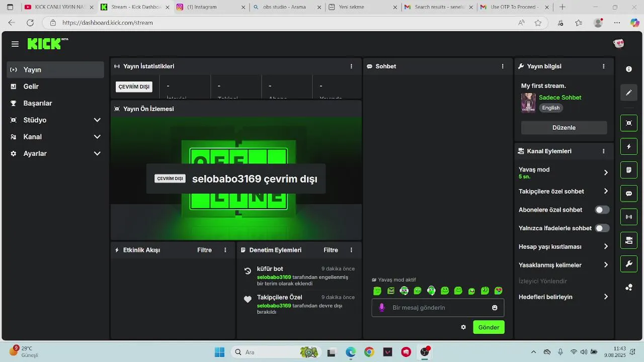Select Yayın in the left navigation
The height and width of the screenshot is (362, 644).
[x=55, y=70]
